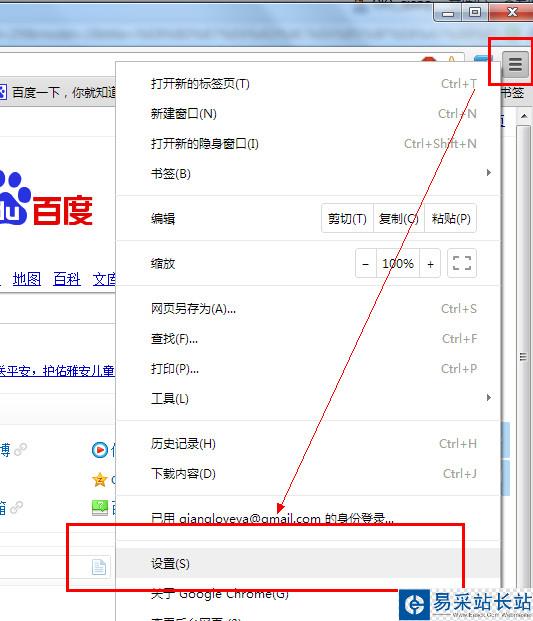This screenshot has width=533, height=621.
Task: Click the chain link icon next to 博
Action: point(21,450)
